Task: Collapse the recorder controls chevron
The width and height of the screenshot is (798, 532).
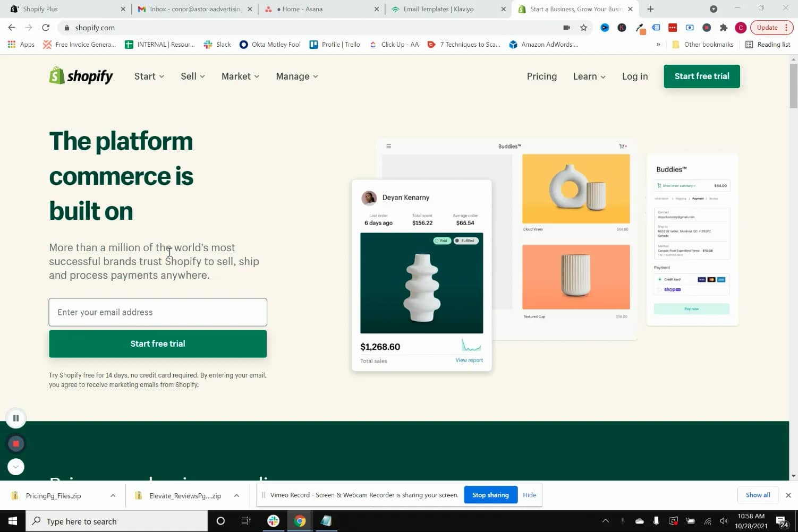Action: point(16,467)
